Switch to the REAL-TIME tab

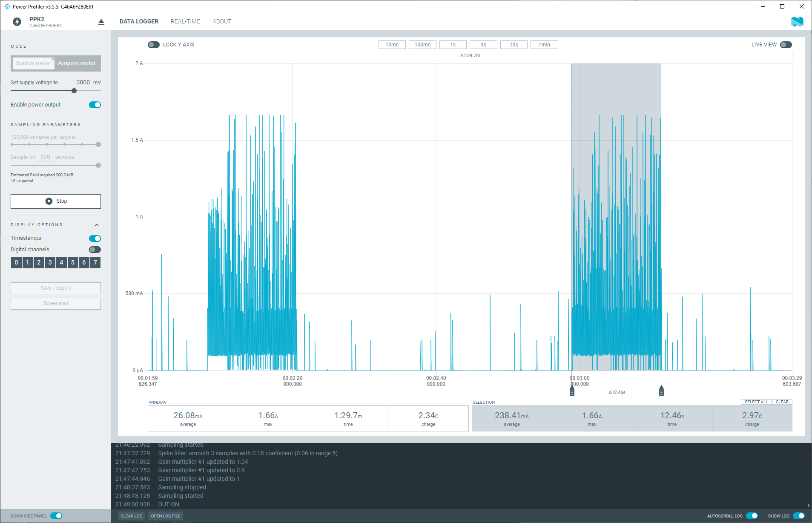click(185, 21)
